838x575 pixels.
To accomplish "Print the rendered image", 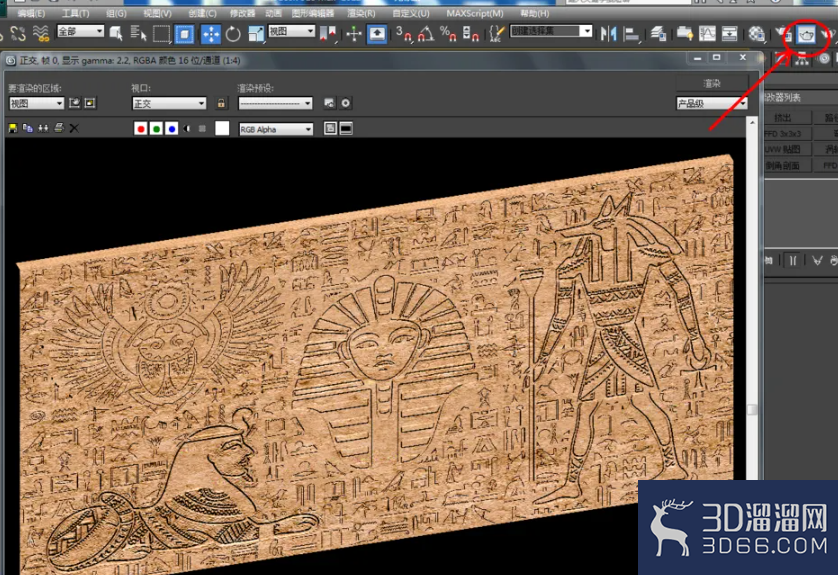I will [59, 128].
